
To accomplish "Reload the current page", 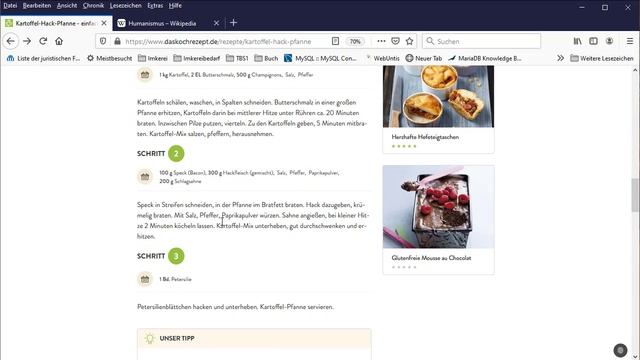I will pos(43,41).
